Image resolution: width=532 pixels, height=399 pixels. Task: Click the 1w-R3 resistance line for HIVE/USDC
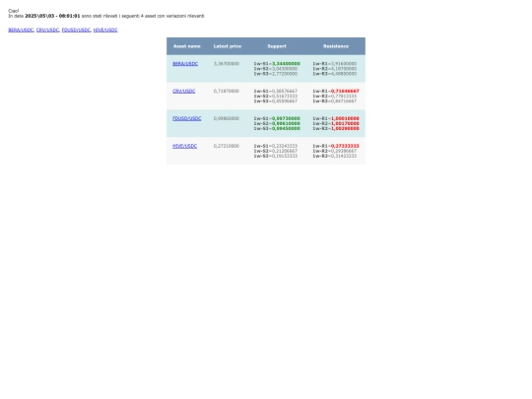335,156
